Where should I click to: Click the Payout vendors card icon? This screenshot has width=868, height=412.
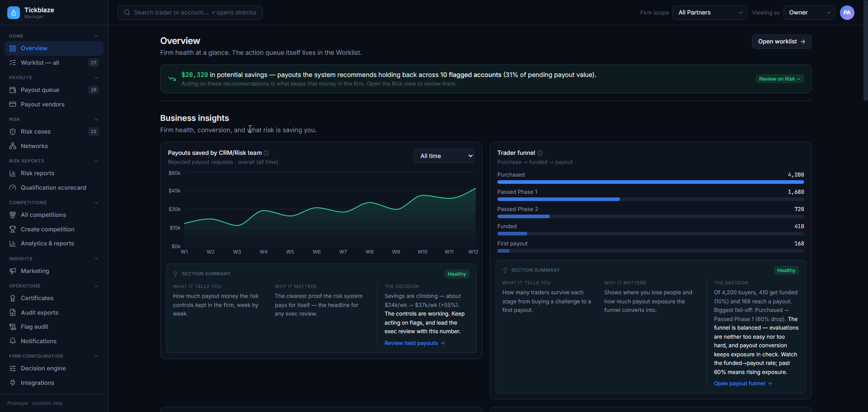13,105
